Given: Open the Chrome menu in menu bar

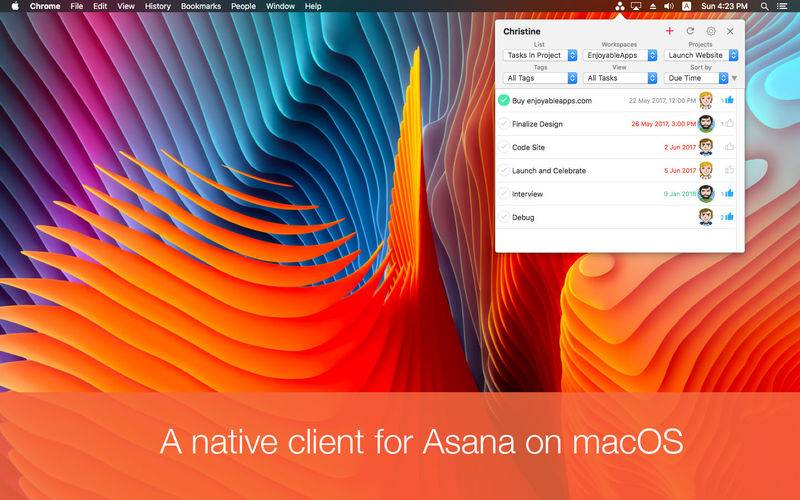Looking at the screenshot, I should pos(45,6).
